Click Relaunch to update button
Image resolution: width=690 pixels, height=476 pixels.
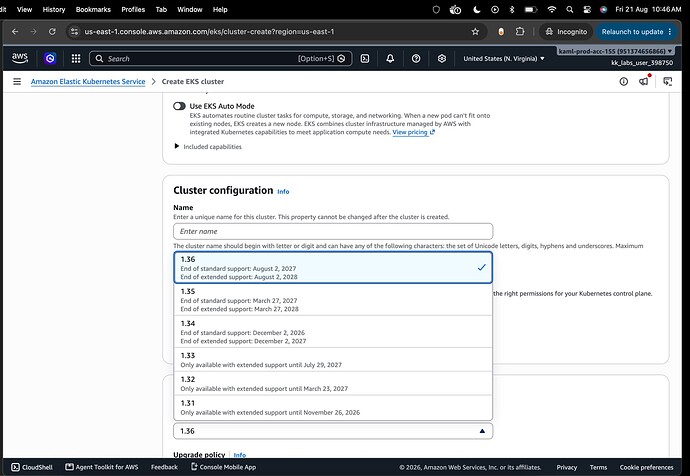click(632, 32)
